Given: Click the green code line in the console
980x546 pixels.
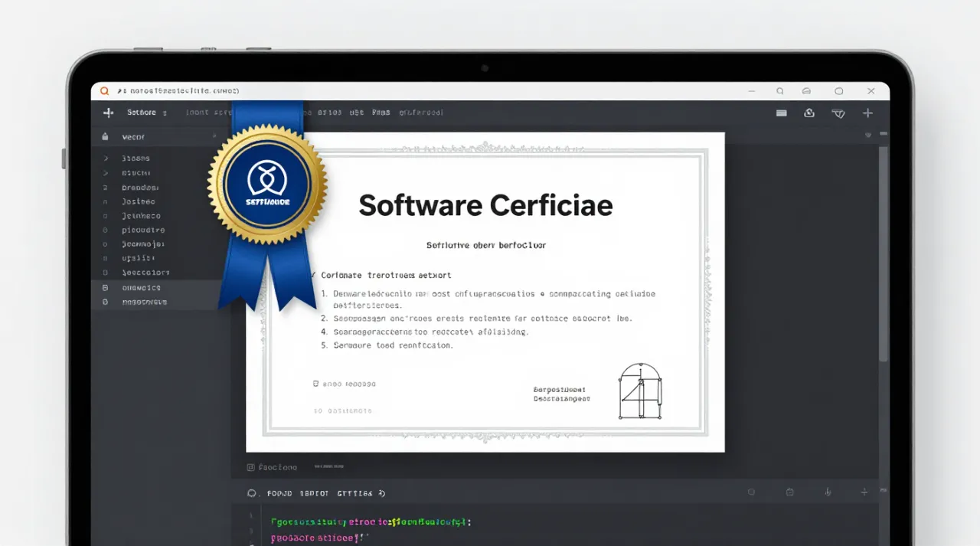Looking at the screenshot, I should pyautogui.click(x=371, y=522).
